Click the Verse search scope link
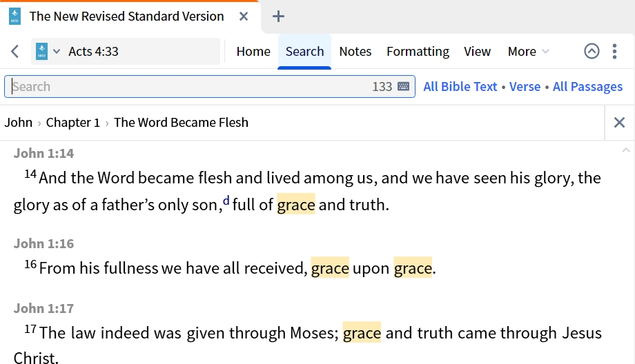This screenshot has height=364, width=635. (525, 87)
